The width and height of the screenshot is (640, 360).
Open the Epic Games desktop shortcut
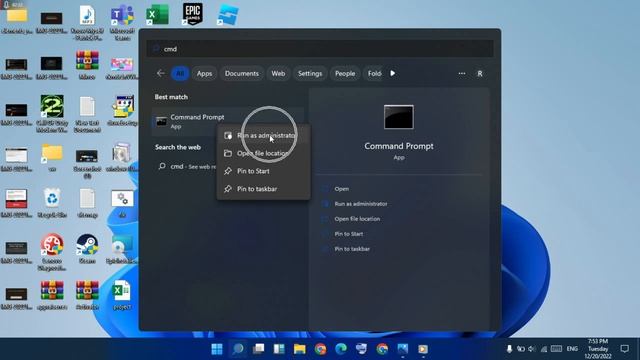(192, 15)
